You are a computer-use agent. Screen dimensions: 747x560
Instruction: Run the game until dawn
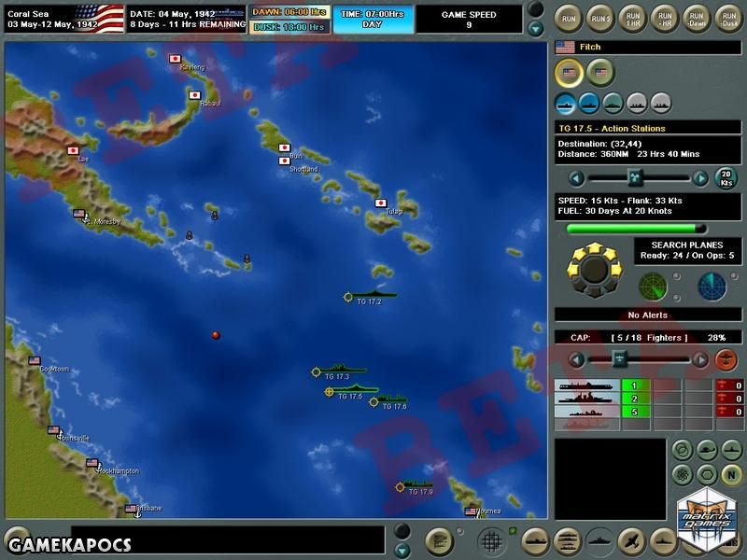[x=697, y=19]
